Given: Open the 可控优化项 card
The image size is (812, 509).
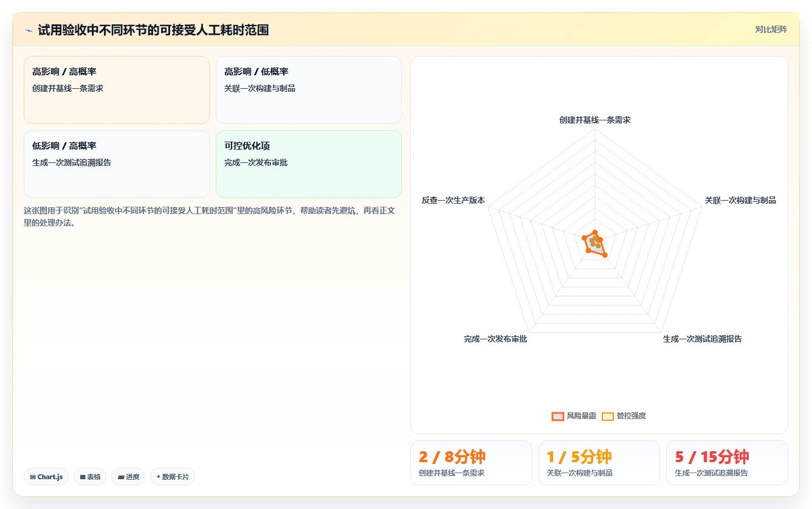Looking at the screenshot, I should point(309,164).
